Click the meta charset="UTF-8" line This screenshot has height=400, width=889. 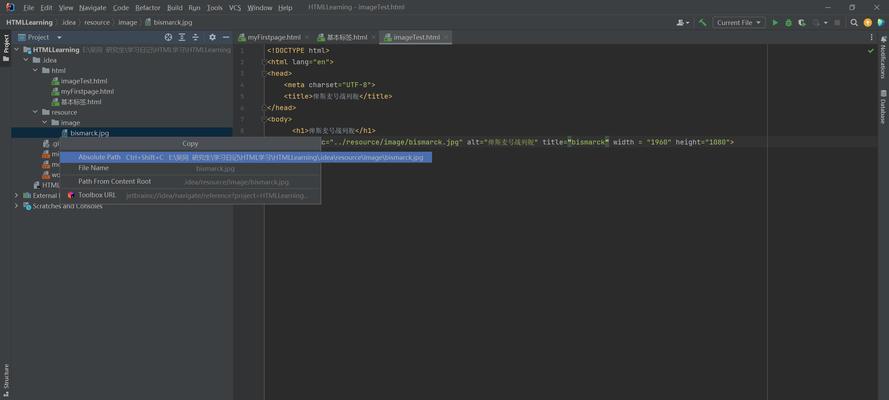click(x=330, y=85)
